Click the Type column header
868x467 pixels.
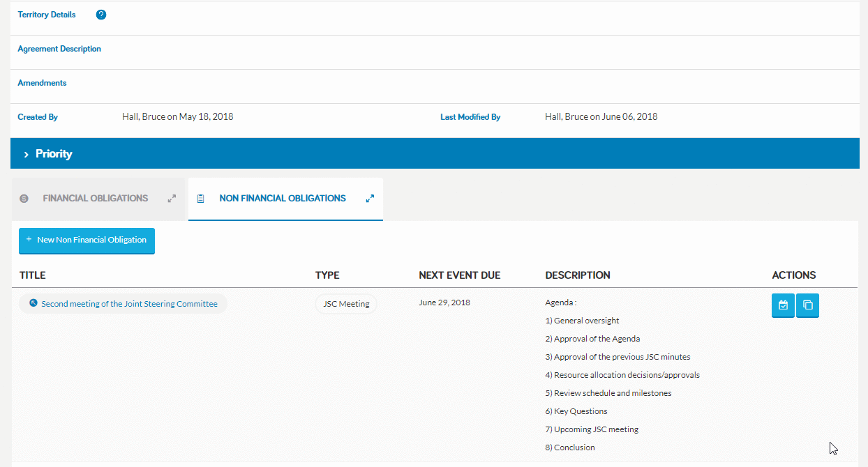click(327, 275)
